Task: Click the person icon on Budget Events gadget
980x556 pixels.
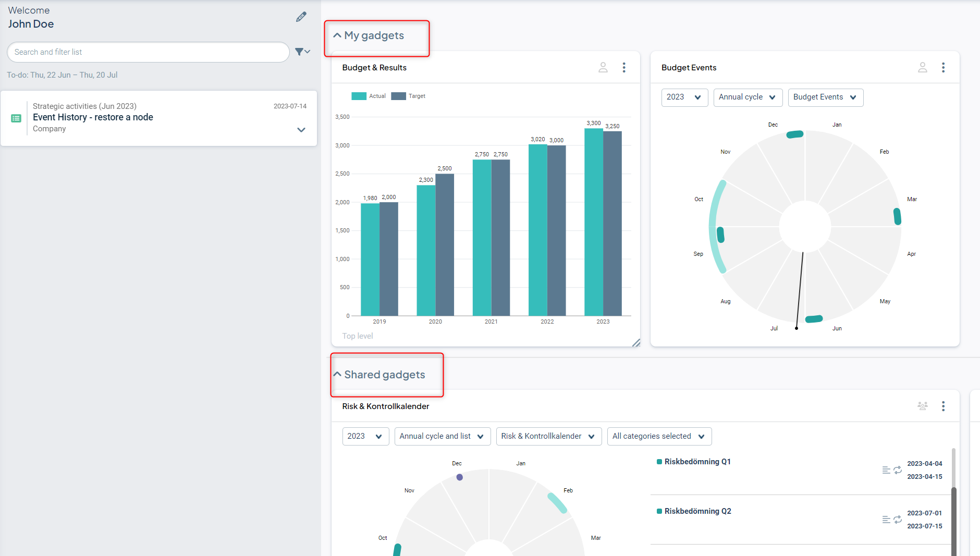Action: [x=923, y=67]
